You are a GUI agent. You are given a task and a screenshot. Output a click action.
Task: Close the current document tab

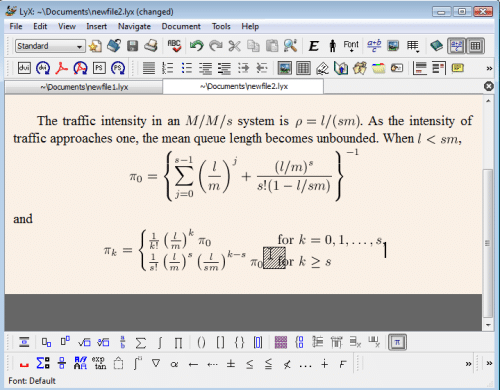[489, 86]
